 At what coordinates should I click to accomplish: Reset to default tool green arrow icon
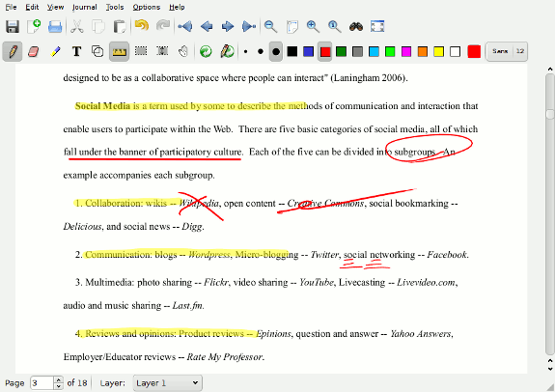pos(206,52)
